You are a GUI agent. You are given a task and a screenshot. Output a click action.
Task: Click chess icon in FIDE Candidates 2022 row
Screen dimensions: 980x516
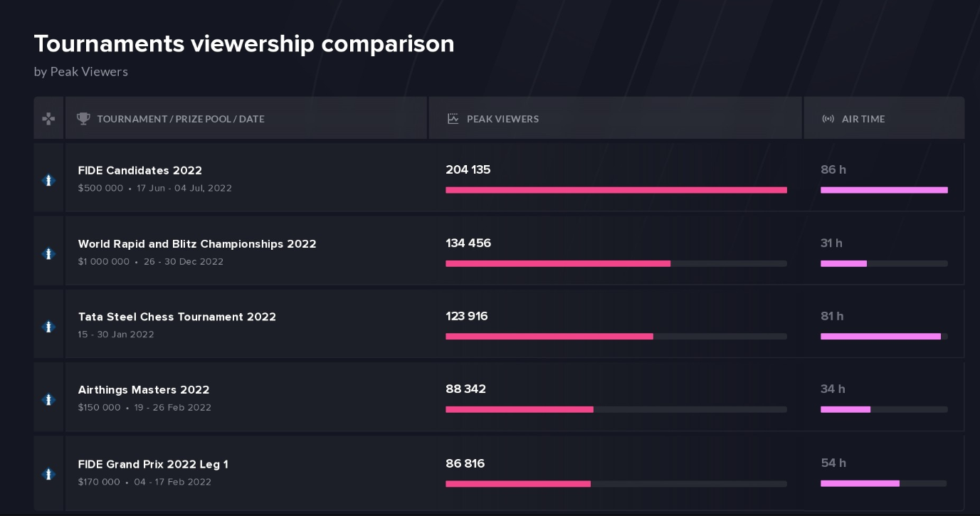48,180
